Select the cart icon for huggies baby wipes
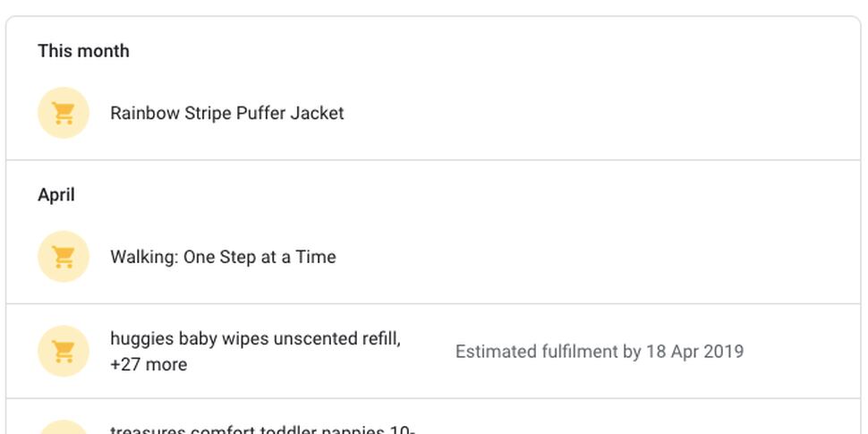The image size is (868, 434). coord(64,351)
